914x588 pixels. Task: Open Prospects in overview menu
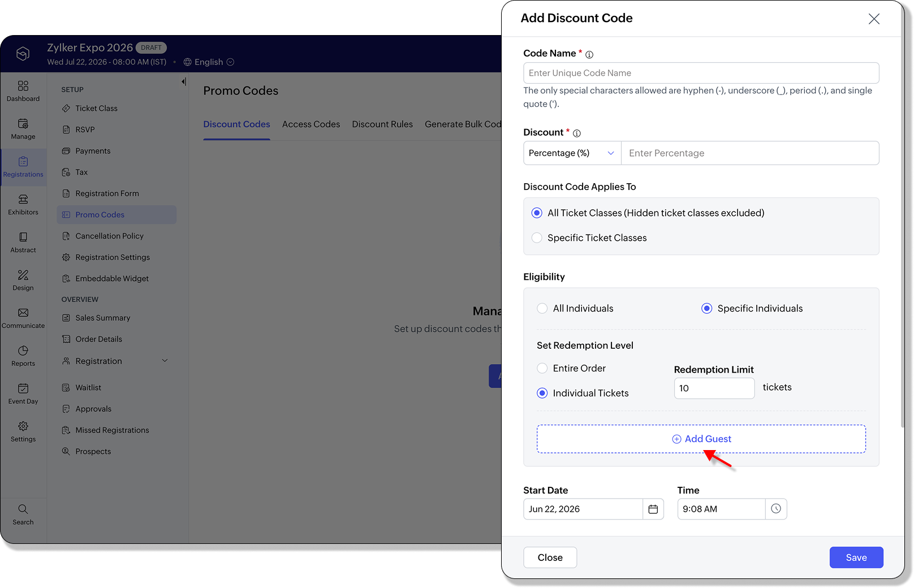click(93, 452)
